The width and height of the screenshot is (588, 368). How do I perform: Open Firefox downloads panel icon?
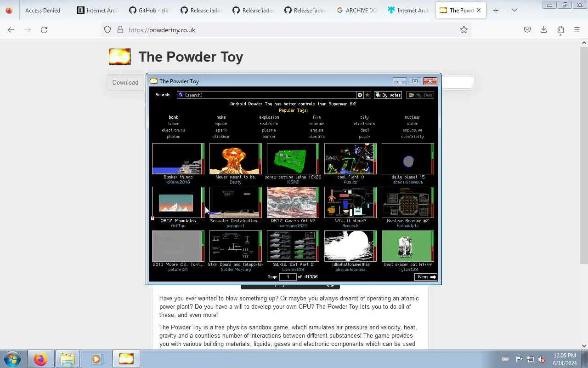pos(543,29)
